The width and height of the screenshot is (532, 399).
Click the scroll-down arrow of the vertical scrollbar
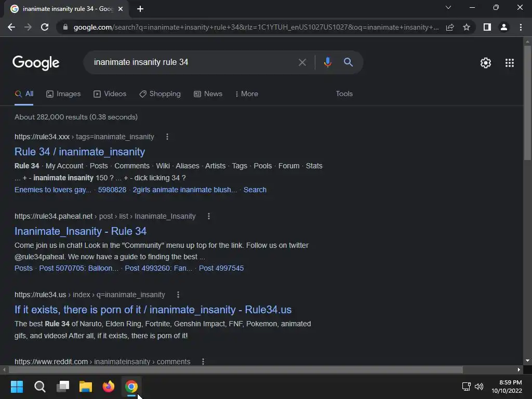point(527,361)
